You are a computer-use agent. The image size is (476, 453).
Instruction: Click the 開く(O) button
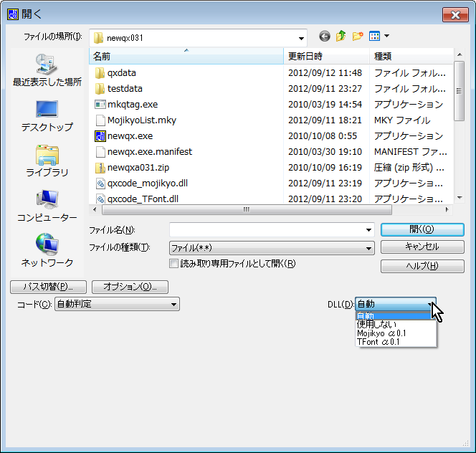422,229
